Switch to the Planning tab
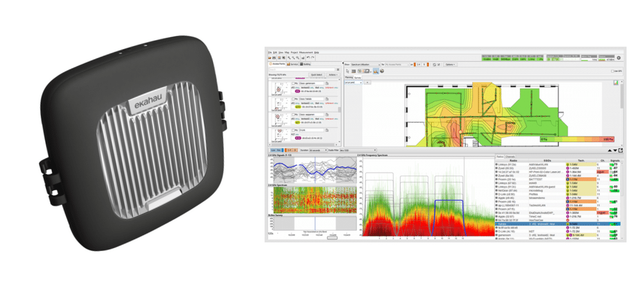The image size is (644, 285). pyautogui.click(x=348, y=77)
